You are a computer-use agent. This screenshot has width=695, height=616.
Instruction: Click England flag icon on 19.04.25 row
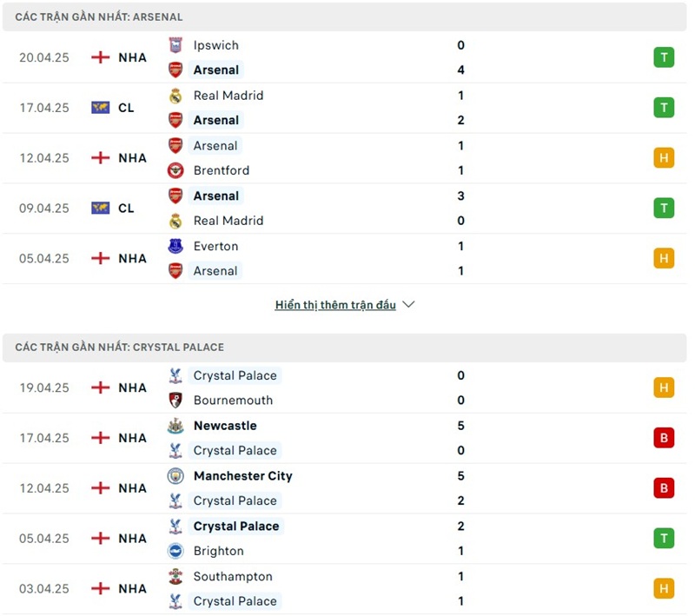[x=101, y=387]
